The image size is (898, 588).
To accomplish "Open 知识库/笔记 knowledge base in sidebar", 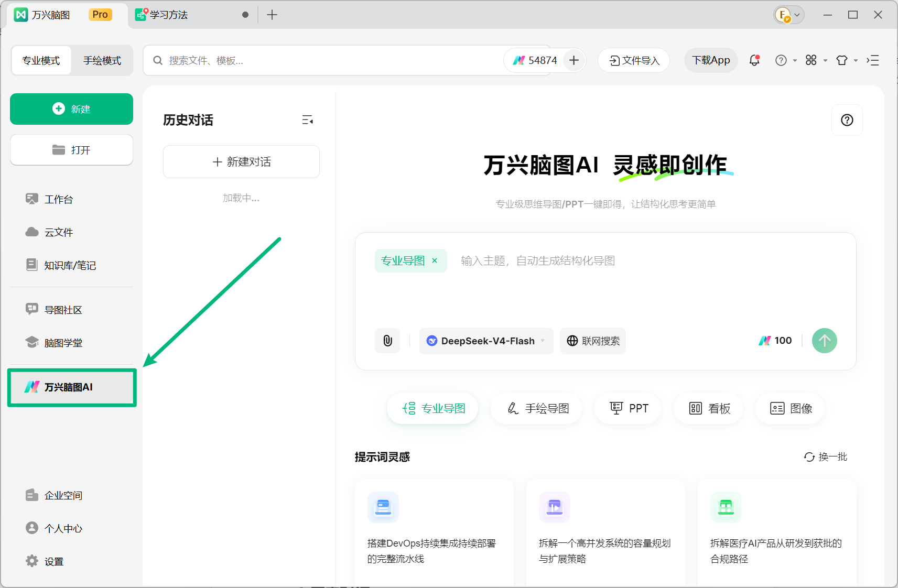I will (x=71, y=265).
